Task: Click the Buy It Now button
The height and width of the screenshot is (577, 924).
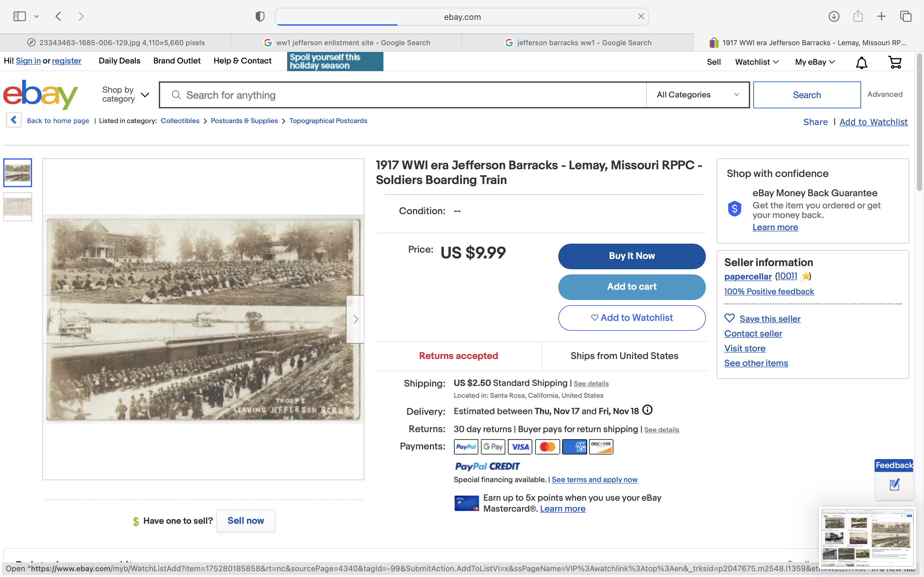Action: click(631, 256)
